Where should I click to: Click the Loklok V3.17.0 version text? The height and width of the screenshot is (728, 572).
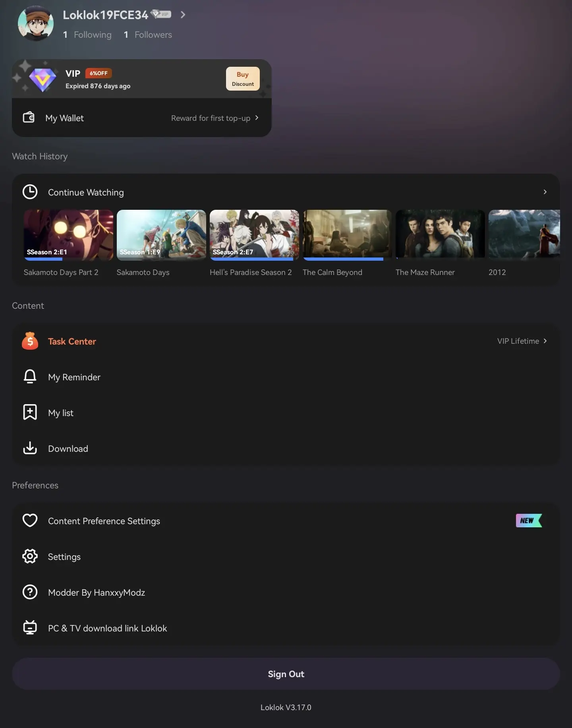tap(286, 707)
